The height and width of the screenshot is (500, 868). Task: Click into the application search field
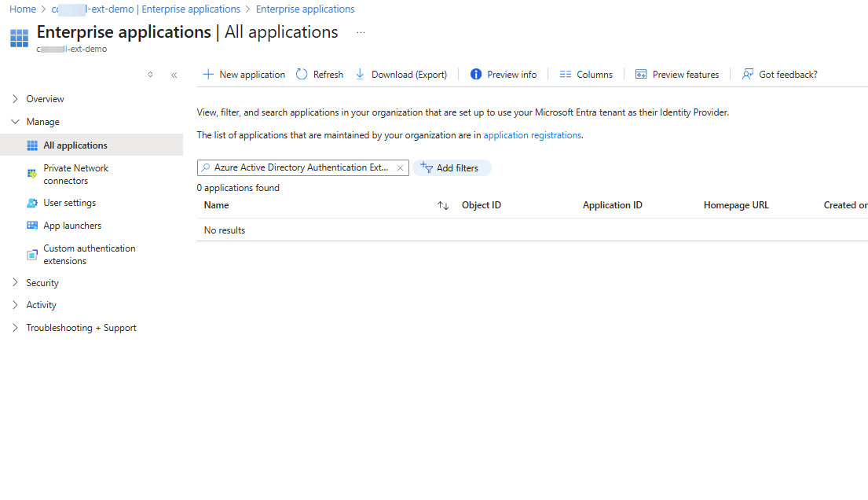tap(301, 167)
